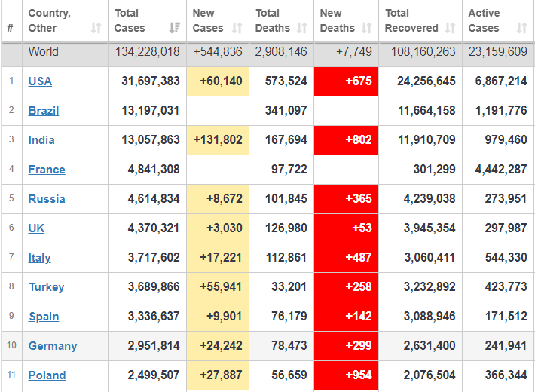
Task: Go to the Russia country page
Action: pyautogui.click(x=47, y=199)
